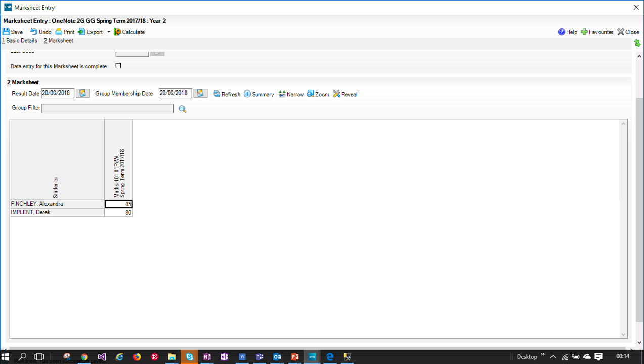The width and height of the screenshot is (644, 364).
Task: Export the marksheet
Action: pos(90,32)
